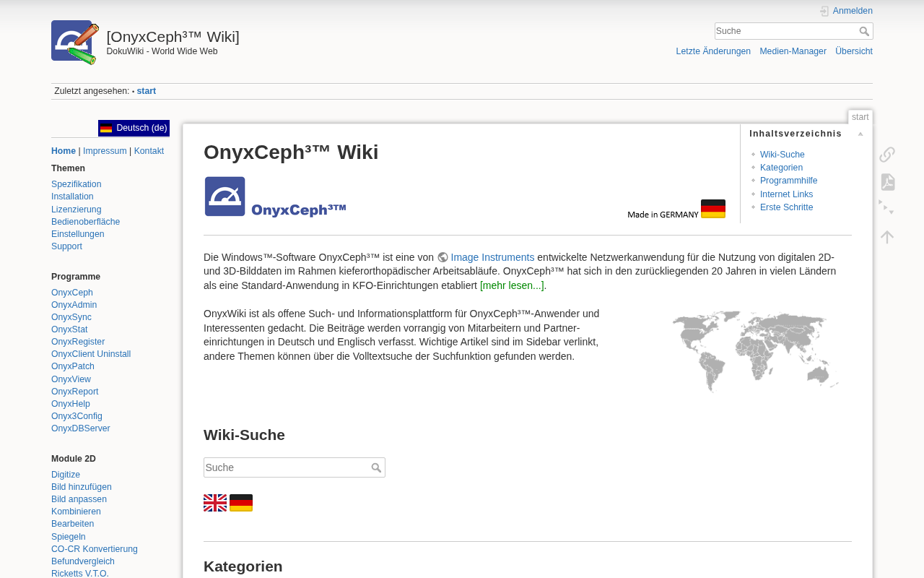Open the backlinks chain icon
Image resolution: width=924 pixels, height=578 pixels.
pos(887,155)
